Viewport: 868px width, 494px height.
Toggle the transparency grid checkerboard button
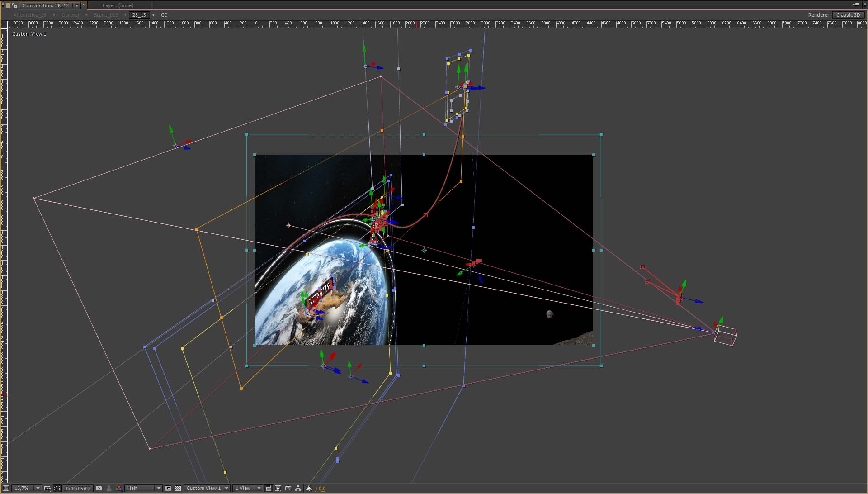(x=178, y=488)
